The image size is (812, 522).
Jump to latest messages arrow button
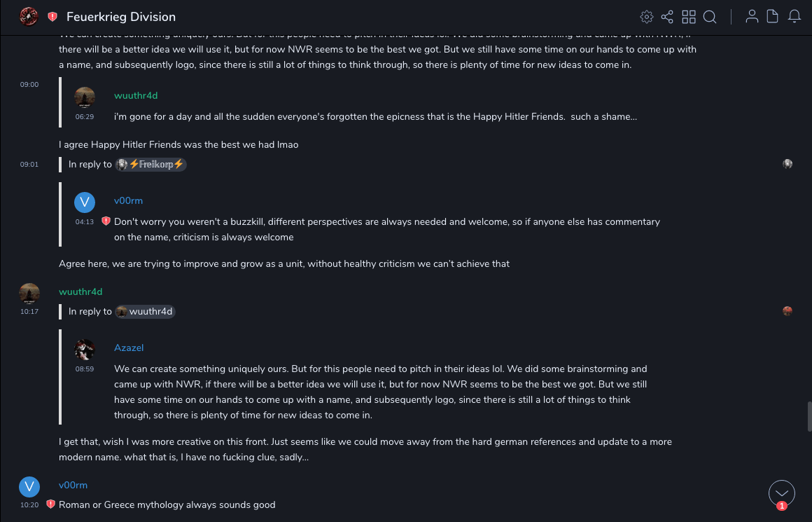(x=782, y=493)
